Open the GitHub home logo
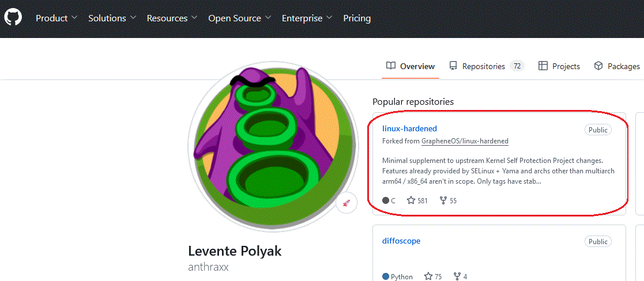644x281 pixels. pos(13,18)
